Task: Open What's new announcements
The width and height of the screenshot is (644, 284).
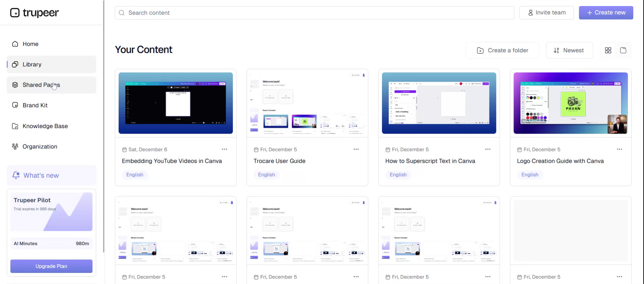Action: (51, 175)
